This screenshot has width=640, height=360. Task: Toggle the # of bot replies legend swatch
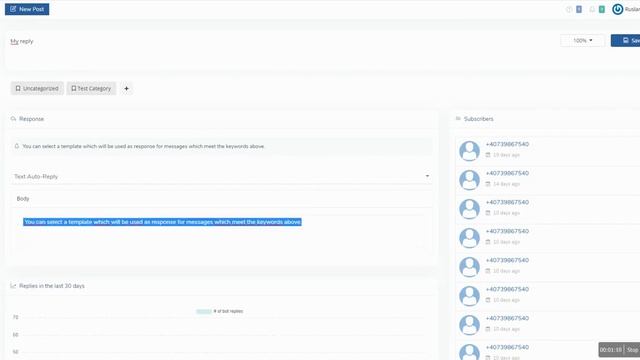[204, 311]
